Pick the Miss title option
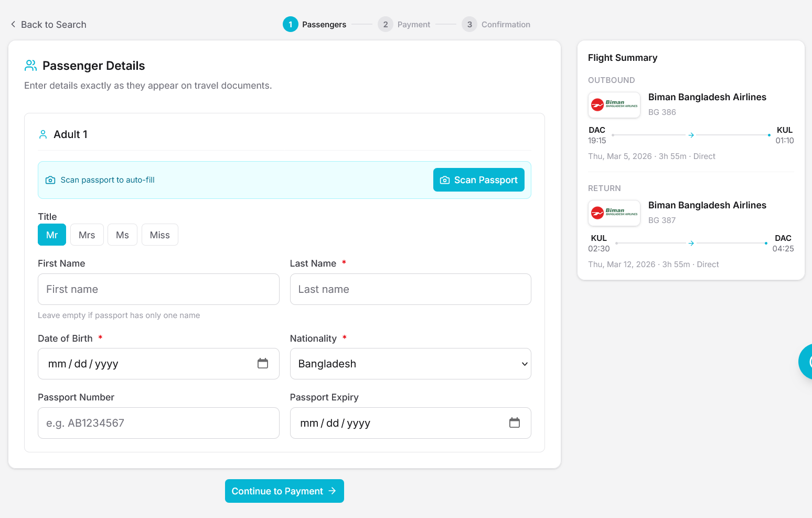The image size is (812, 518). point(159,235)
